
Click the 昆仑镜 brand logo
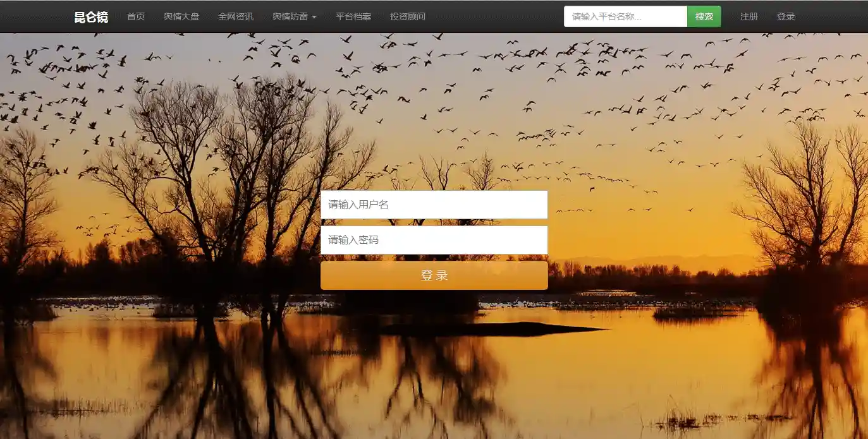(91, 17)
